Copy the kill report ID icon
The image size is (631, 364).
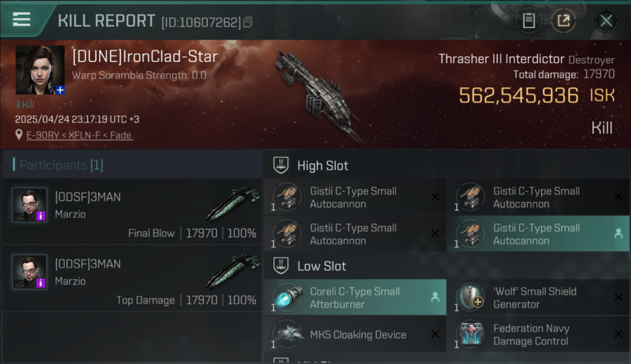tap(248, 22)
